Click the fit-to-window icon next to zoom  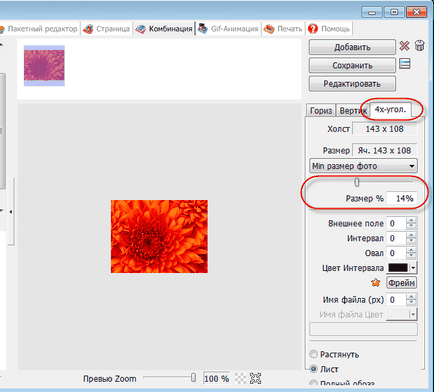click(x=255, y=378)
